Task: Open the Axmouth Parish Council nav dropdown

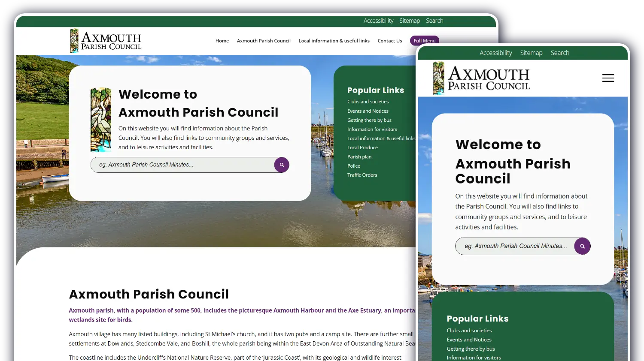Action: point(264,41)
